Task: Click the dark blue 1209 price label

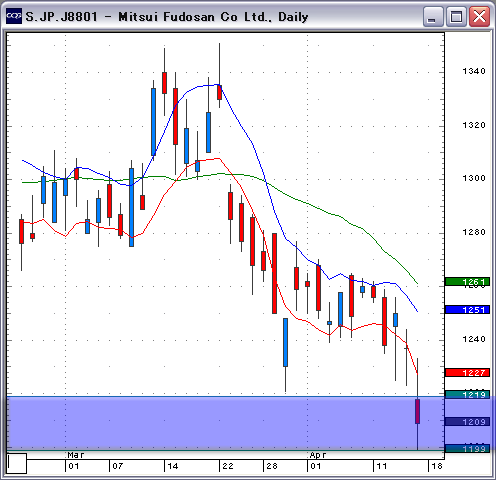Action: 467,422
